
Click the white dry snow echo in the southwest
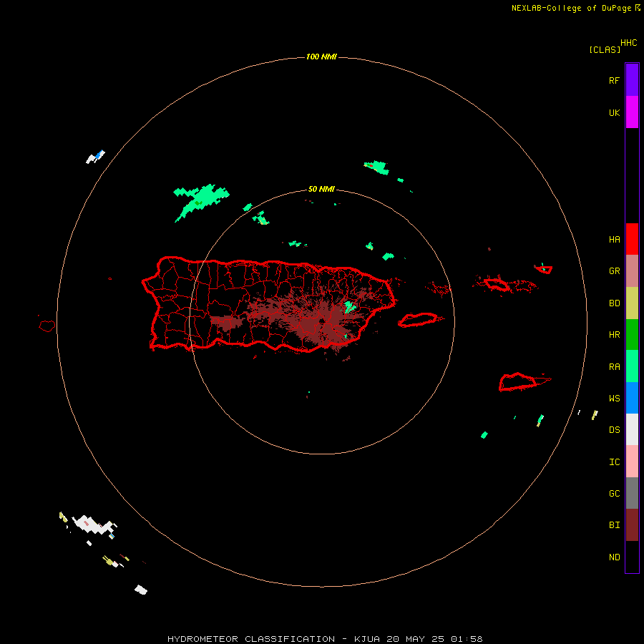pos(94,525)
